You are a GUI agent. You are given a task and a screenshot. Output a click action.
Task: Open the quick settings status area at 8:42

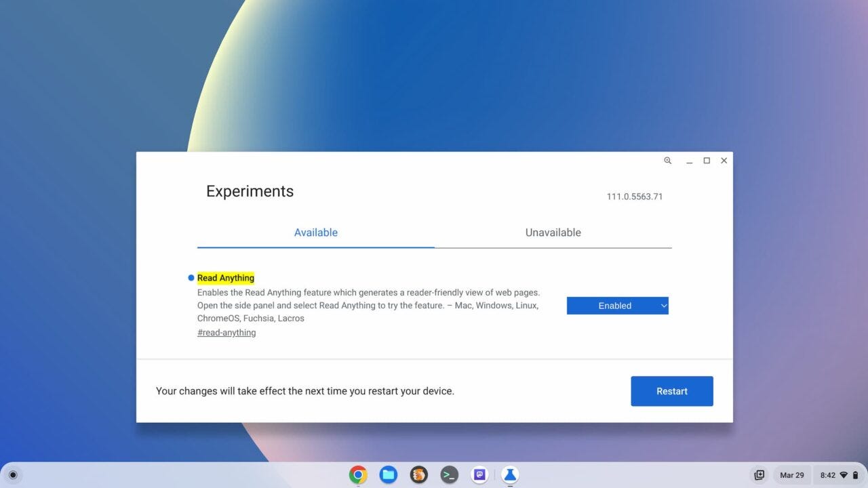pyautogui.click(x=839, y=475)
